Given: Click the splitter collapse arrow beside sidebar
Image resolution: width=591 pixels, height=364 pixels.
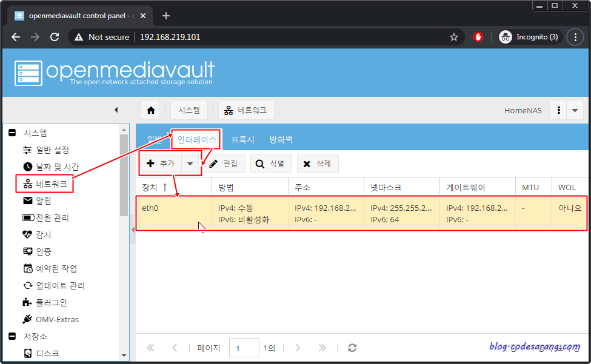Looking at the screenshot, I should coord(133,230).
